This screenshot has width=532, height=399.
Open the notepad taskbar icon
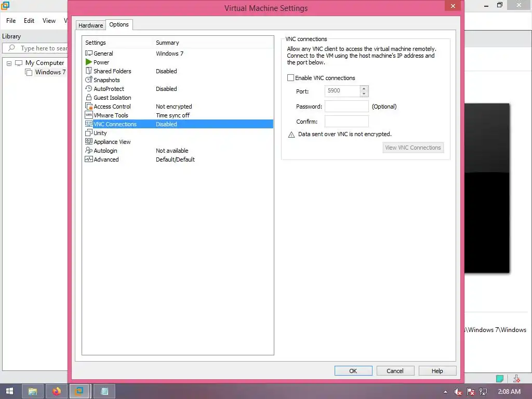pos(104,392)
